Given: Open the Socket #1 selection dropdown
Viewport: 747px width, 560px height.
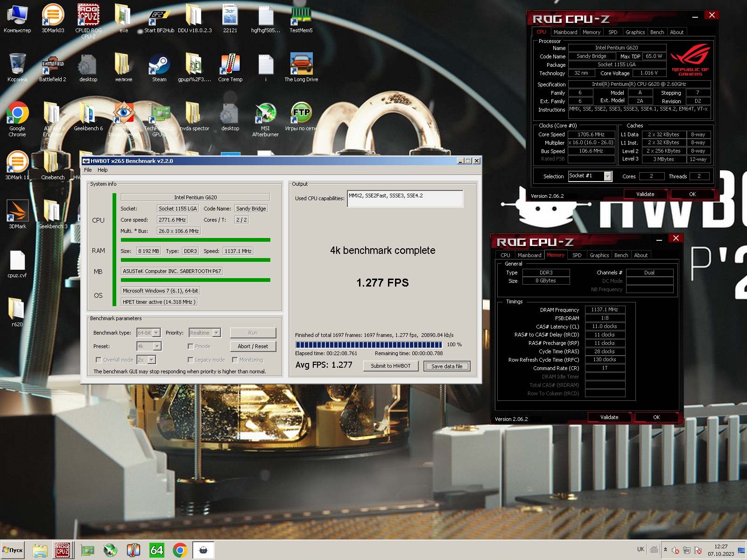Looking at the screenshot, I should pyautogui.click(x=607, y=176).
